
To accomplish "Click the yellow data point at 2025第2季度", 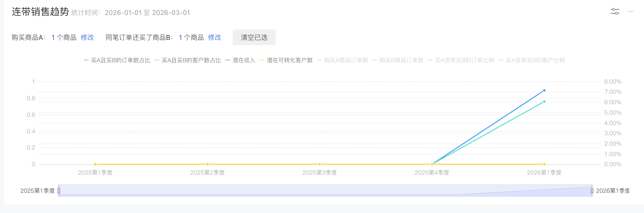I will tap(207, 164).
